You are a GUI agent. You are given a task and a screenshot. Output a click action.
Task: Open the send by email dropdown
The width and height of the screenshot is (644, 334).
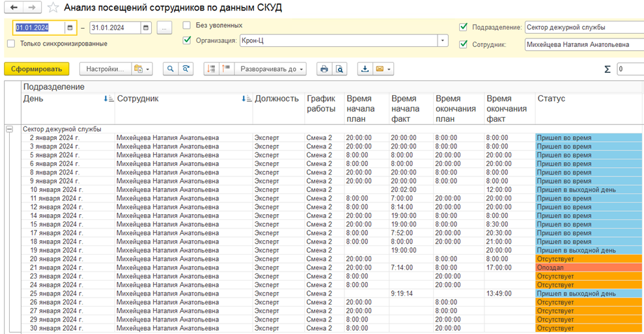[x=384, y=69]
